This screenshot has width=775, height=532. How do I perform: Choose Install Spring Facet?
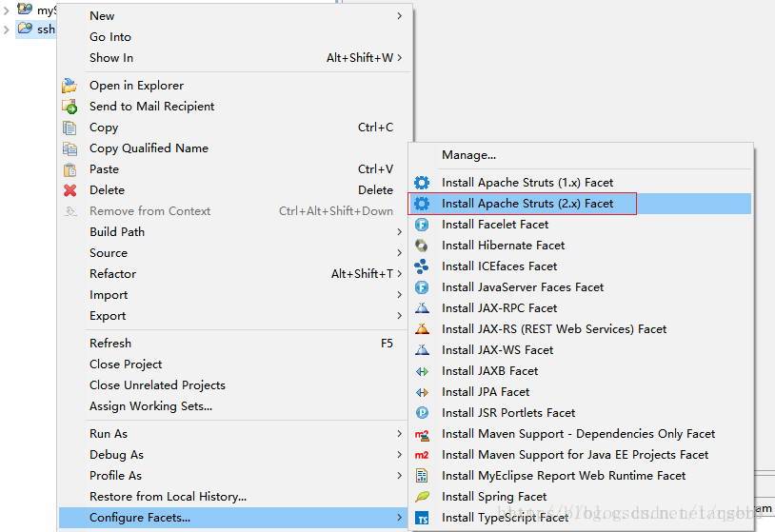[581, 497]
